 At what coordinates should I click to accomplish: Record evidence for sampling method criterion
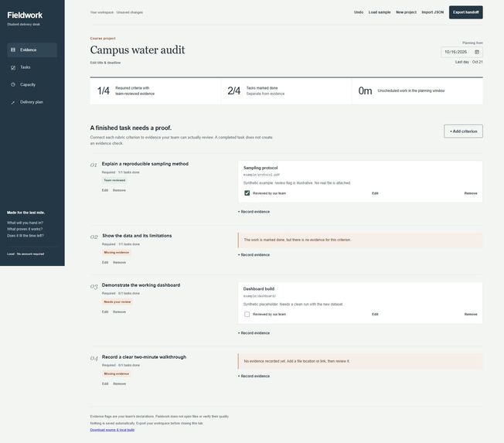point(254,212)
